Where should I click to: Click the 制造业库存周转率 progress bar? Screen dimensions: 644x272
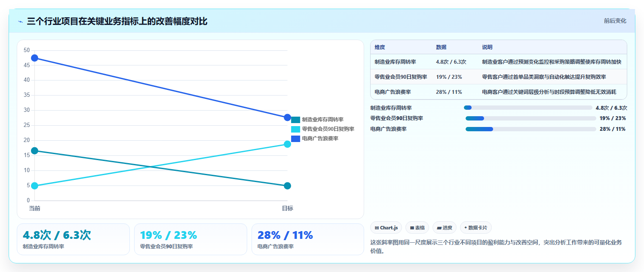pyautogui.click(x=528, y=108)
